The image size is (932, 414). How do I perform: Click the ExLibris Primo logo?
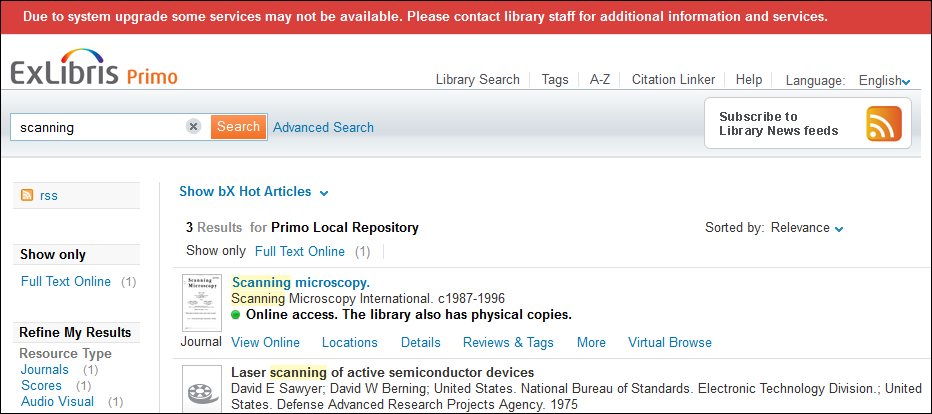pos(95,73)
